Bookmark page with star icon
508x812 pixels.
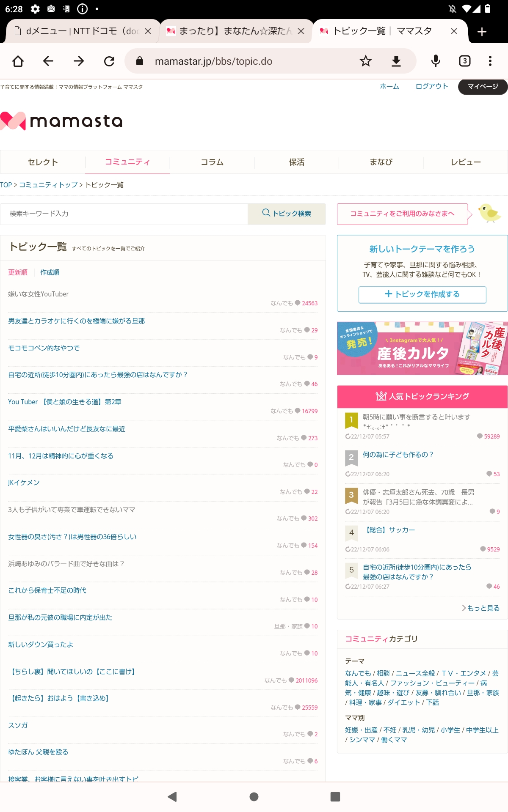coord(365,61)
